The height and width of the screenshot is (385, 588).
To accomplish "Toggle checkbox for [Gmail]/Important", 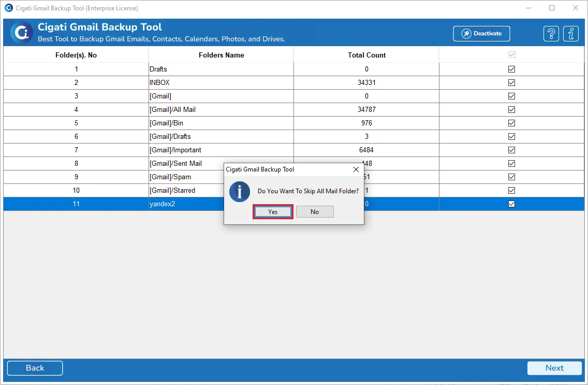I will (511, 150).
